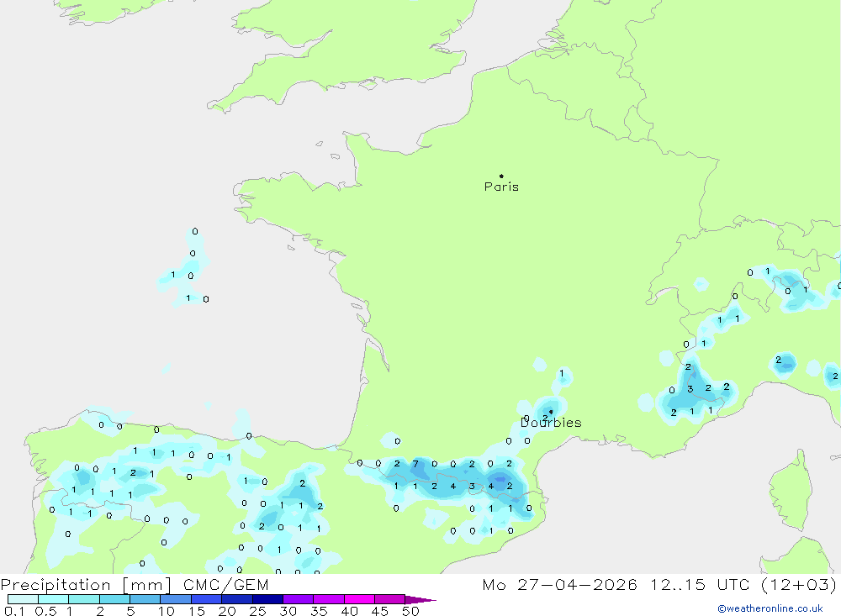Select the Dourbies place label
The height and width of the screenshot is (616, 841).
(x=551, y=423)
